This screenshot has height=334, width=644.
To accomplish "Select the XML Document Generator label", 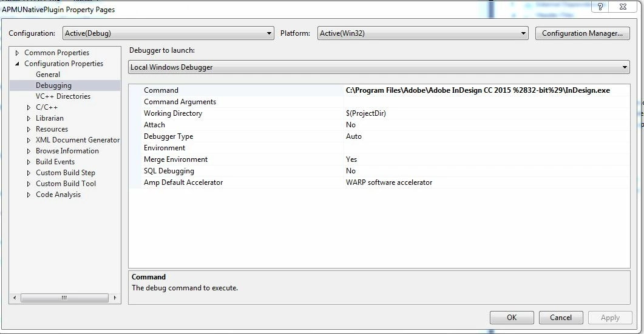I will pos(78,140).
